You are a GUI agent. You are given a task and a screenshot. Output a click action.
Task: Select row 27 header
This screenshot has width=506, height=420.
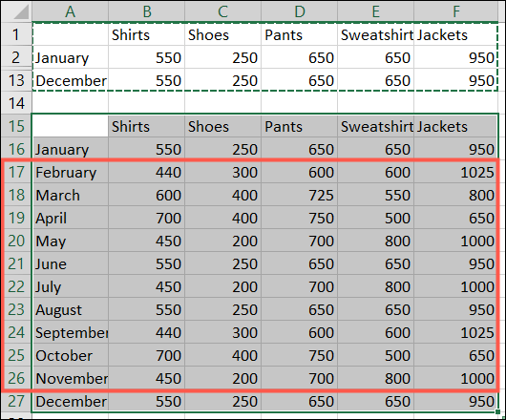(x=16, y=401)
